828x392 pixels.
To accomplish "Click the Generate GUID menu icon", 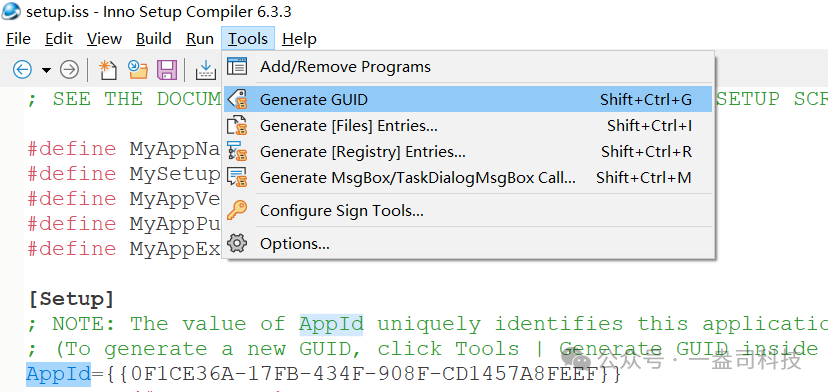I will [237, 99].
